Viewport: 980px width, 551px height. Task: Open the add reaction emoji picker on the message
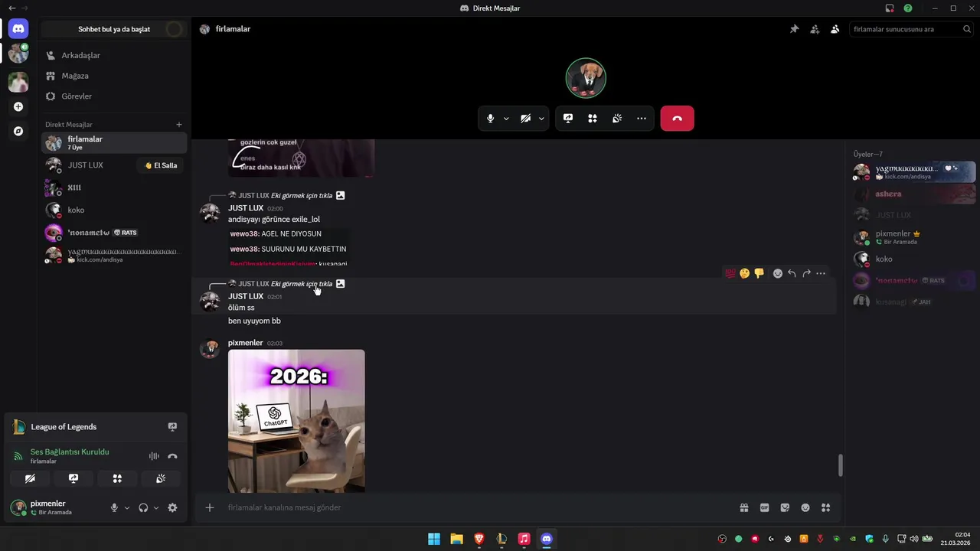point(777,273)
